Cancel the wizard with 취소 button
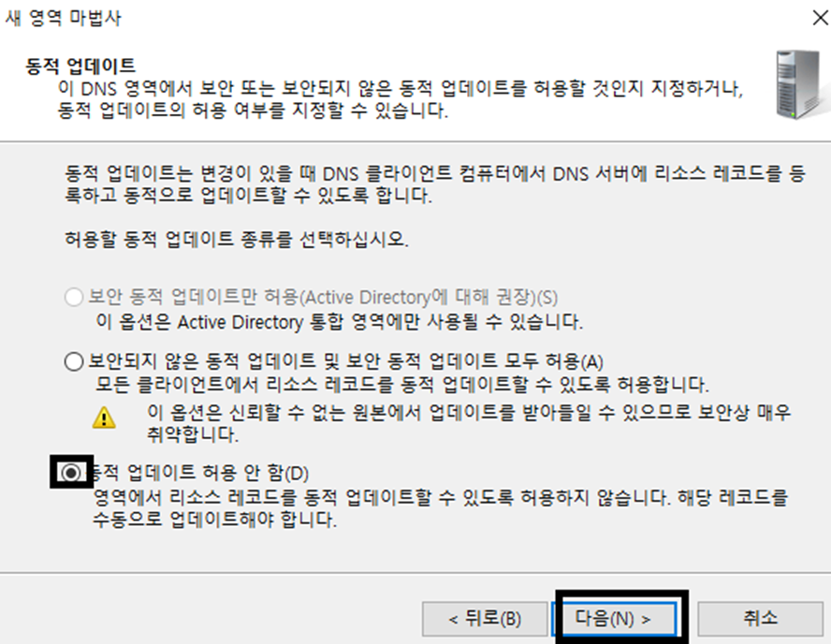831x644 pixels. pyautogui.click(x=760, y=619)
